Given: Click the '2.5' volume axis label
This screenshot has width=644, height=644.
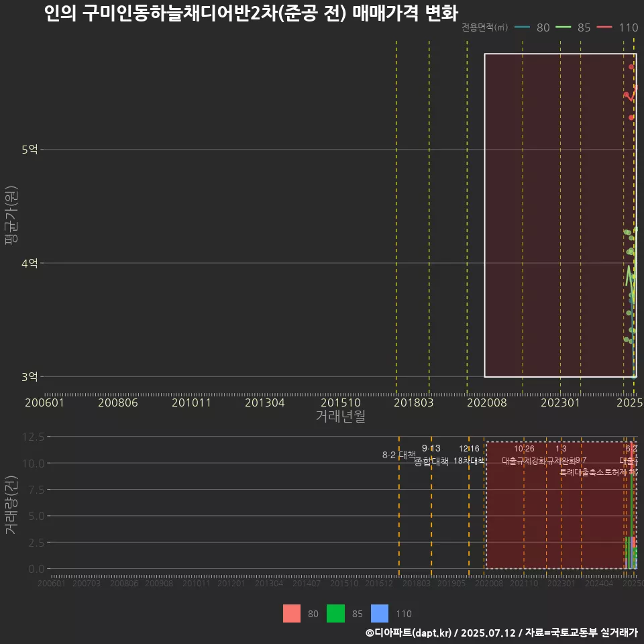Looking at the screenshot, I should [x=37, y=543].
